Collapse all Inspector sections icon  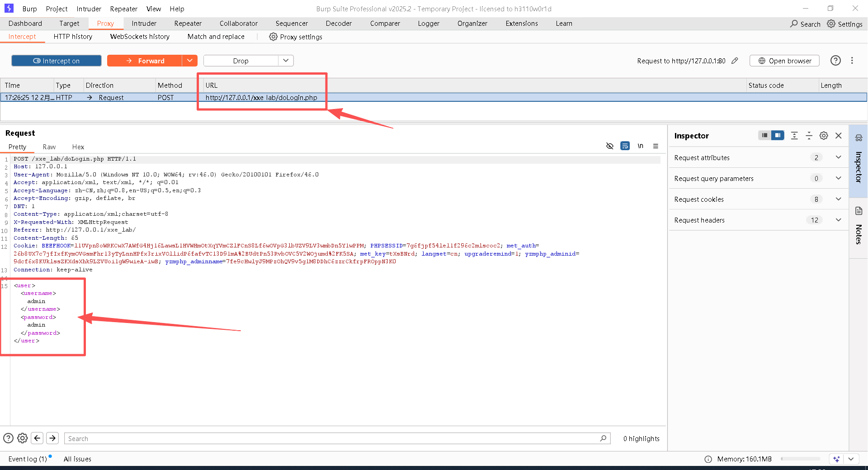tap(809, 135)
